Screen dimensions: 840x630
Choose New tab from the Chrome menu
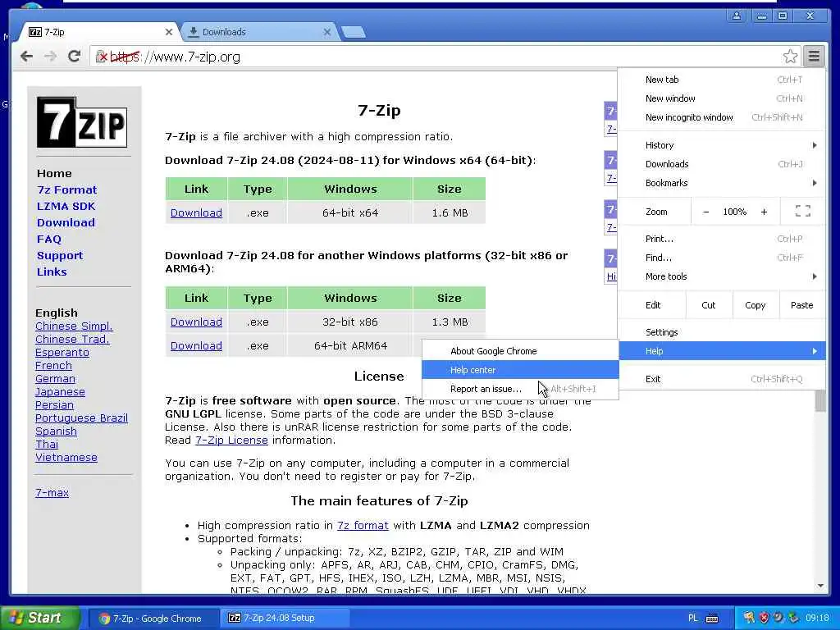tap(722, 80)
